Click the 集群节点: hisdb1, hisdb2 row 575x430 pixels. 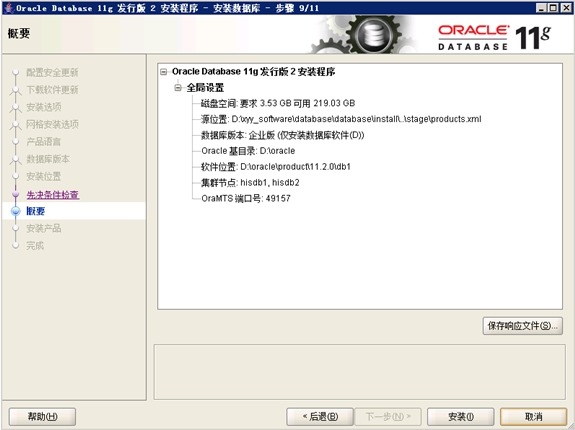(250, 183)
